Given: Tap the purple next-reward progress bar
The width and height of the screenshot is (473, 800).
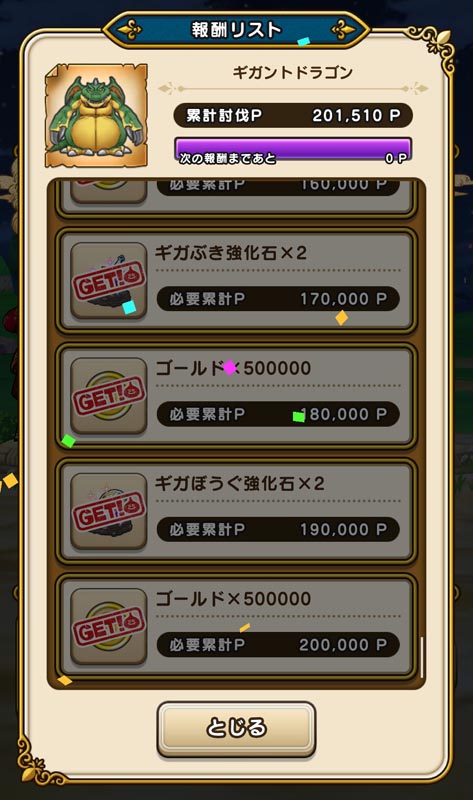Looking at the screenshot, I should 293,151.
